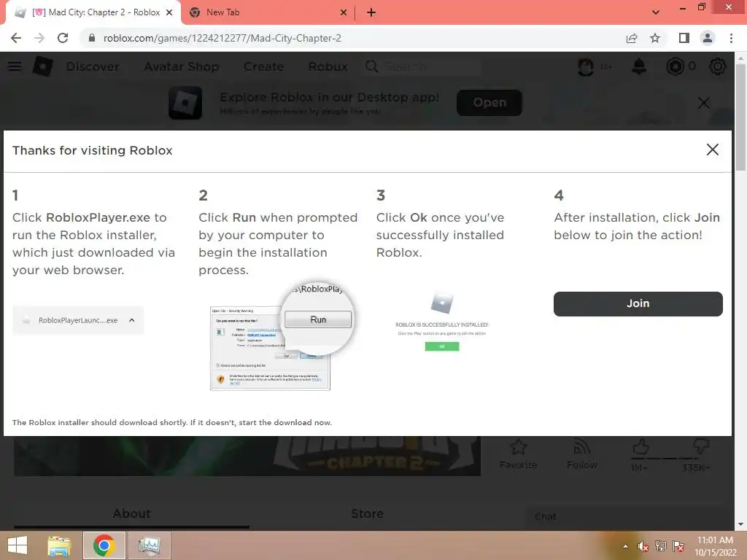747x560 pixels.
Task: Click the Roblox app icon in banner
Action: click(x=185, y=102)
